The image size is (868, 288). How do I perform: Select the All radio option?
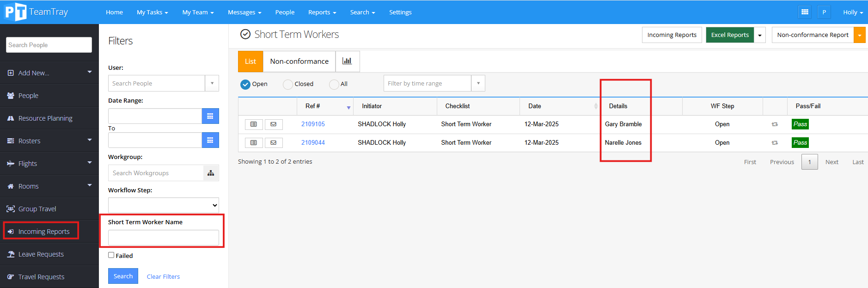pos(334,84)
